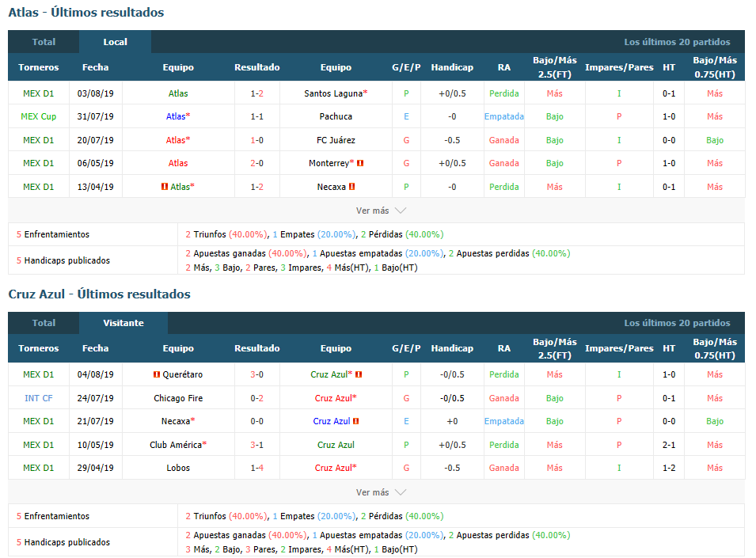Viewport: 756px width, 558px height.
Task: Open the 3-1 Club América result
Action: coord(257,445)
